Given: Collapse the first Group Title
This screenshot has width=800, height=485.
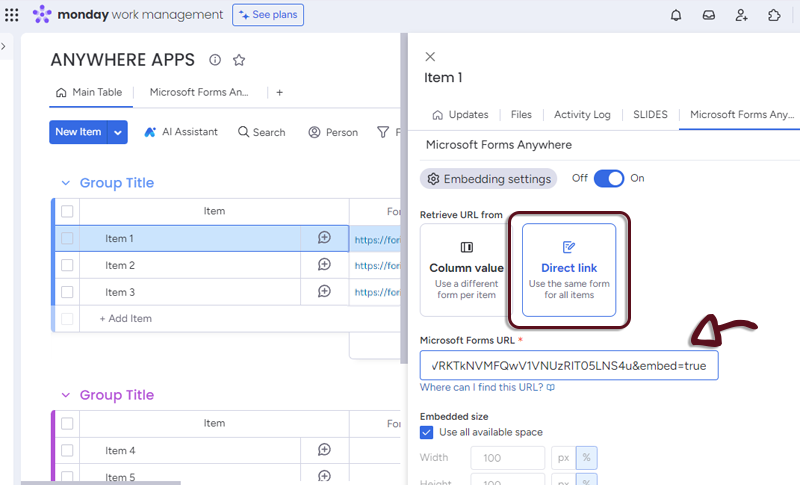Looking at the screenshot, I should tap(66, 183).
